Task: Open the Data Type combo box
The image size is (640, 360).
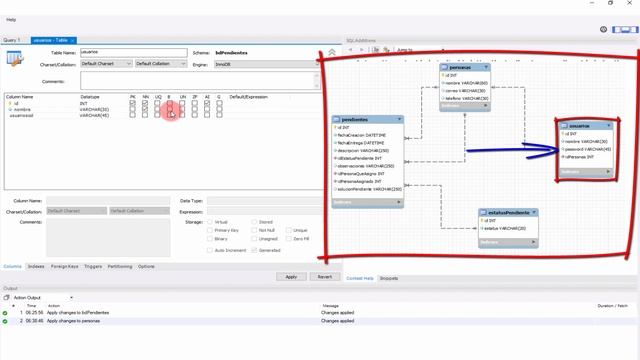Action: click(264, 201)
